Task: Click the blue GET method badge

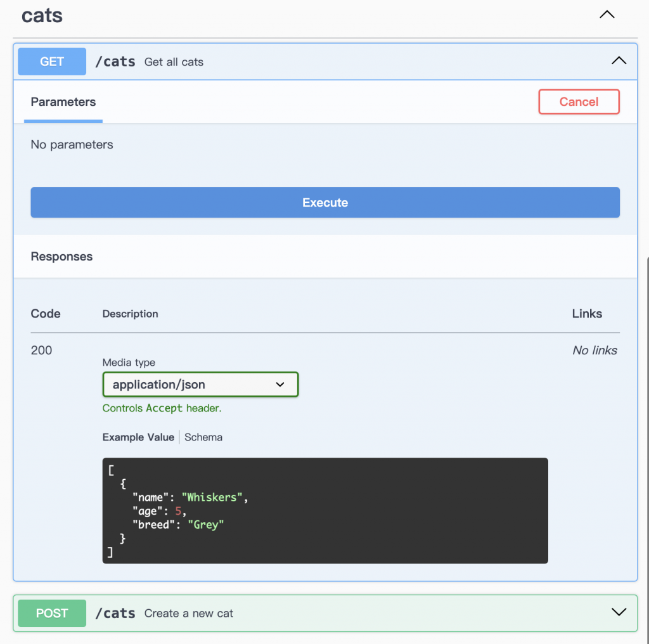Action: pyautogui.click(x=52, y=61)
